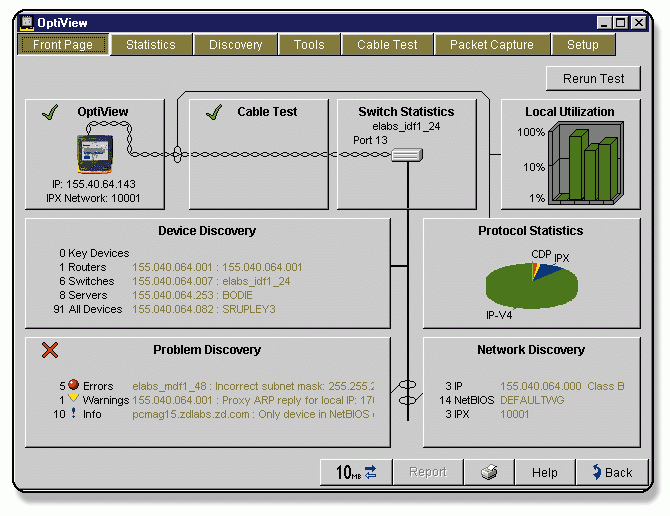Click the Back button

pos(612,472)
